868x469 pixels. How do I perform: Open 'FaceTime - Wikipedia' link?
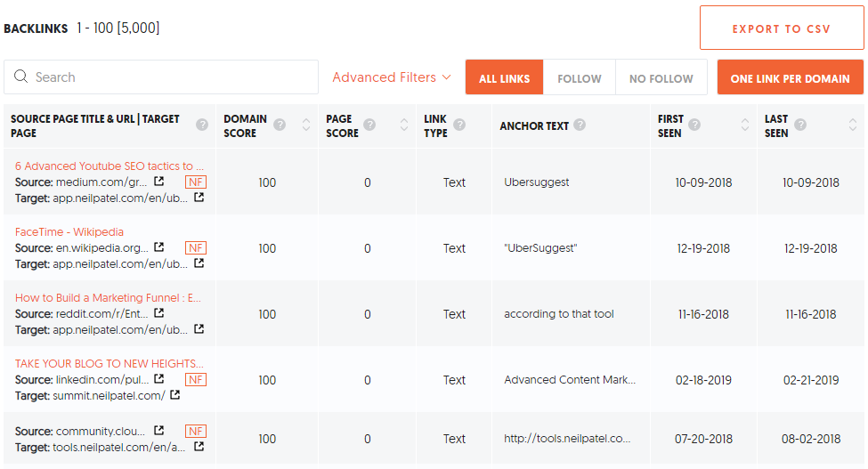pyautogui.click(x=69, y=231)
